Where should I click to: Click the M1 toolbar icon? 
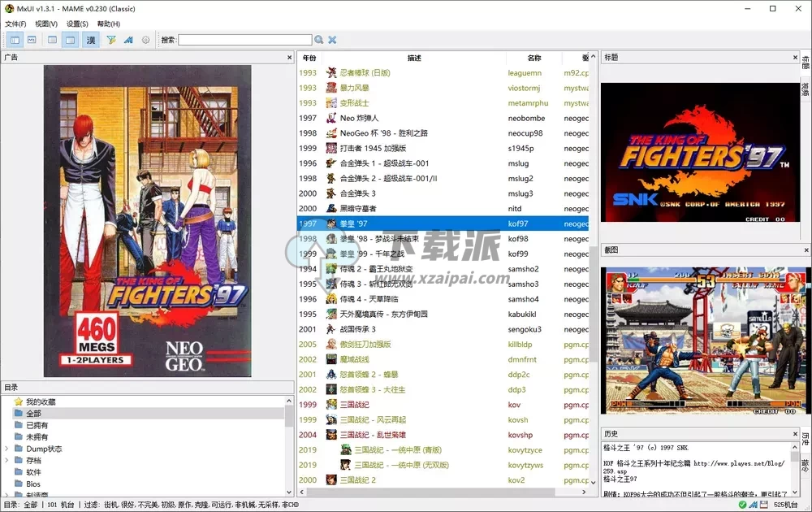point(32,40)
